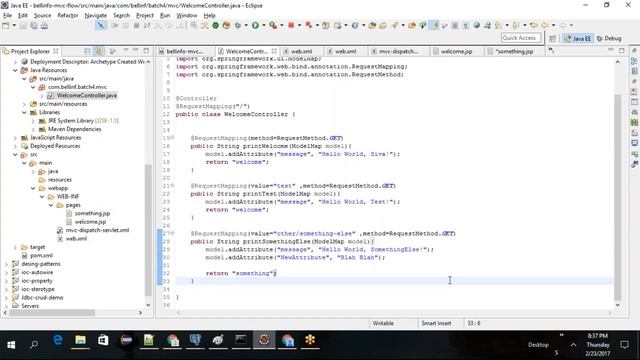
Task: Click the green Run play icon
Action: tap(255, 26)
